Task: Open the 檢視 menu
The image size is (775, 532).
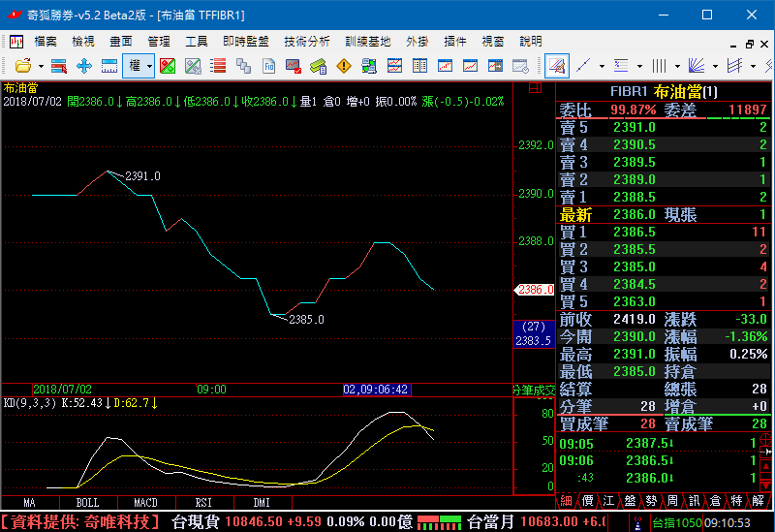Action: pyautogui.click(x=83, y=42)
